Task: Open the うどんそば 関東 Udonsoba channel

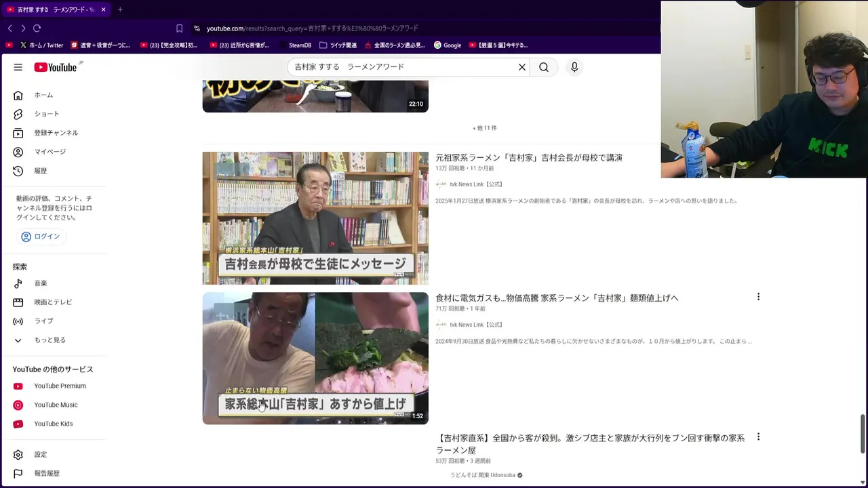Action: pos(483,475)
